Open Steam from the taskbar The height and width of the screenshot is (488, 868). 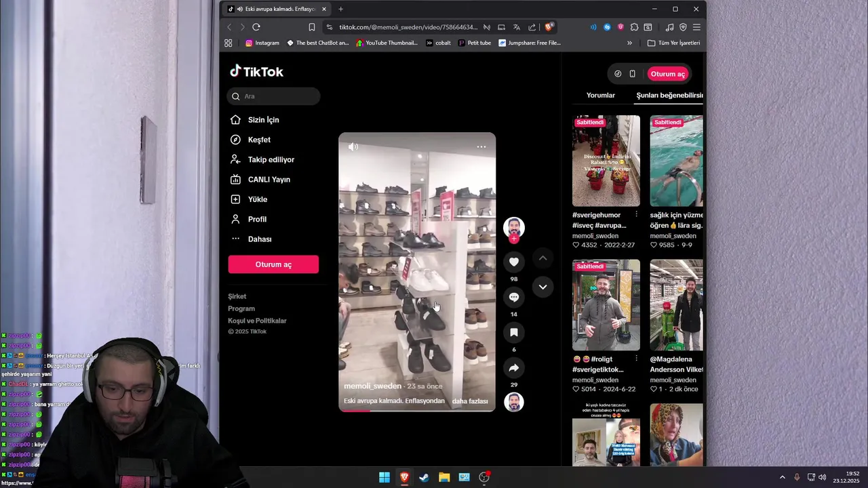(424, 477)
